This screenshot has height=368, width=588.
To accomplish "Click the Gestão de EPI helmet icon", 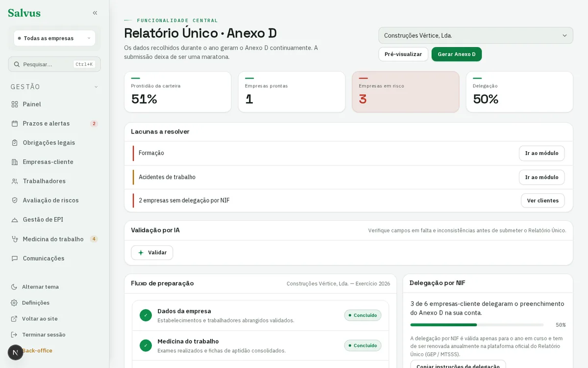I will click(15, 220).
